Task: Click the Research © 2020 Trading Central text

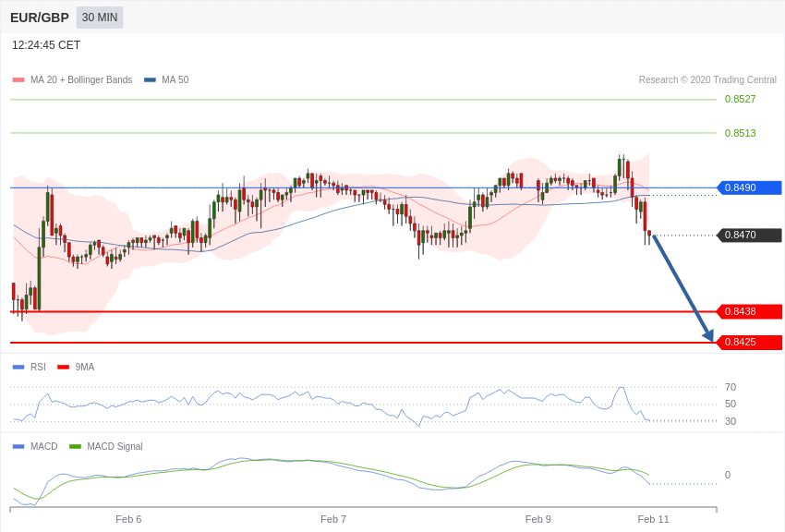Action: 707,79
